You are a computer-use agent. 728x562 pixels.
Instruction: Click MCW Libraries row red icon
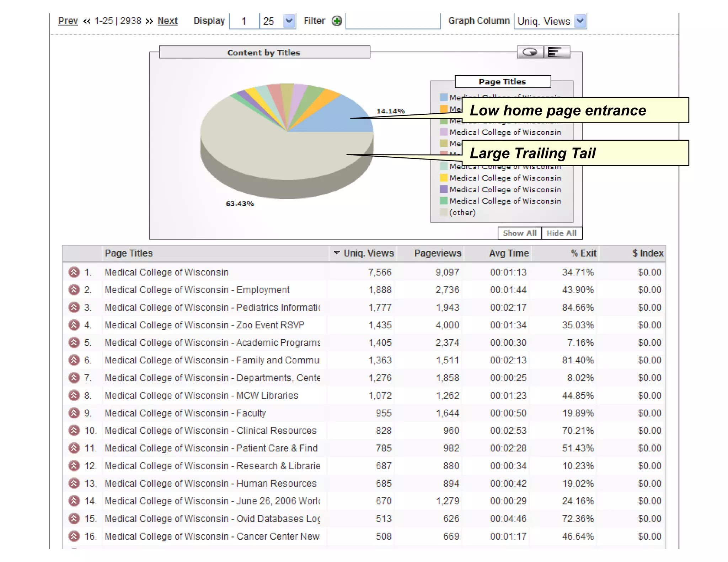[x=74, y=395]
